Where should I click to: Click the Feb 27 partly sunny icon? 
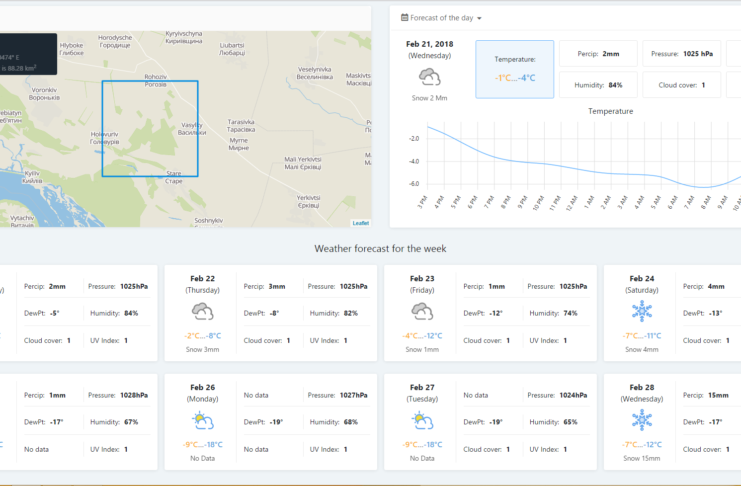[422, 421]
